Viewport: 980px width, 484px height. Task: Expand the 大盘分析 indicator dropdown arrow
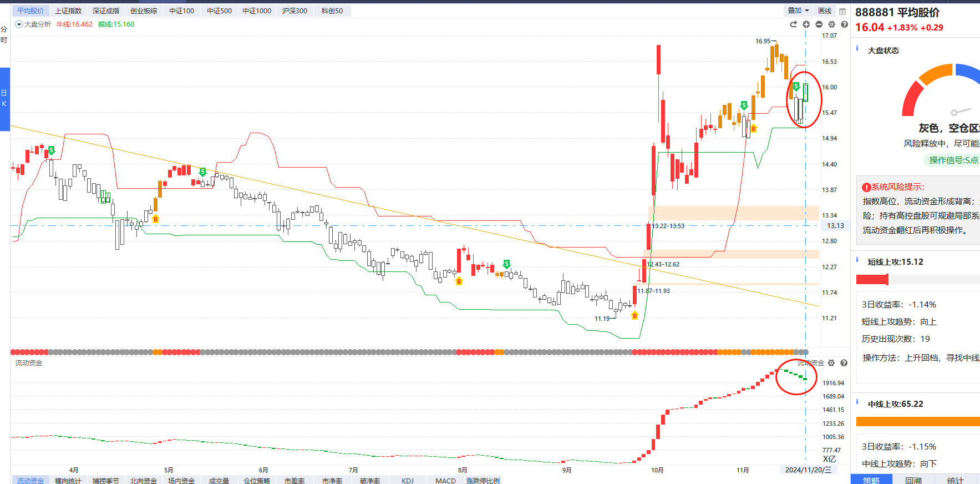click(19, 24)
